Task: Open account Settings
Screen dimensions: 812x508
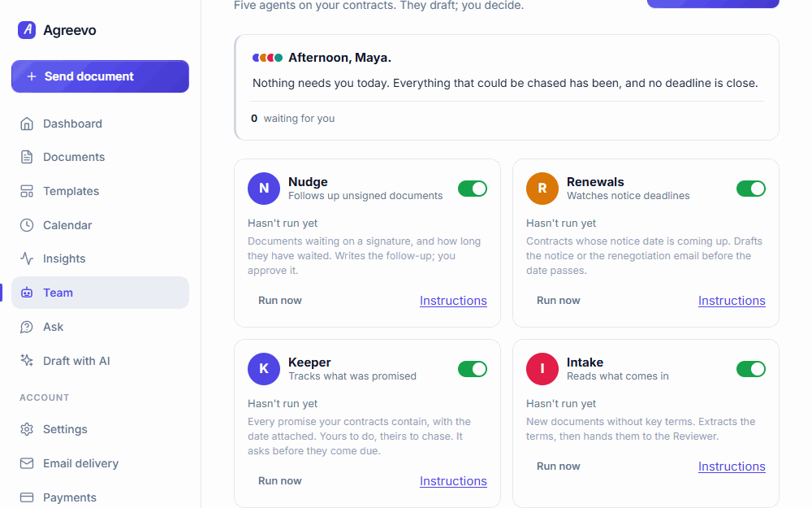Action: pos(100,429)
